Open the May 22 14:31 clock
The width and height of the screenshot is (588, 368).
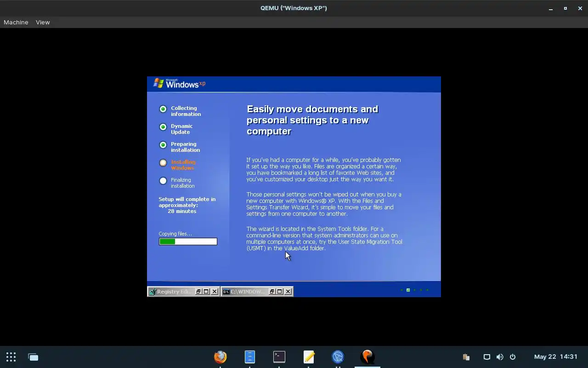[556, 357]
